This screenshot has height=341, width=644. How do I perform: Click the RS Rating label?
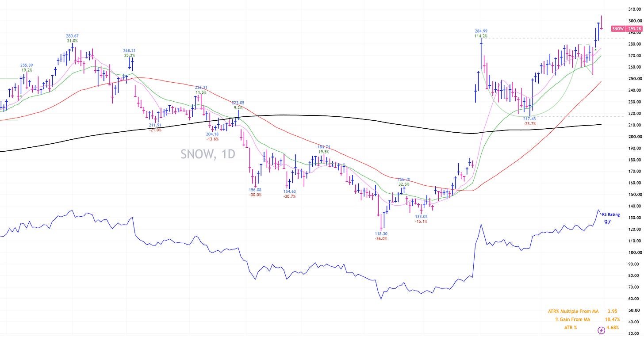click(611, 215)
